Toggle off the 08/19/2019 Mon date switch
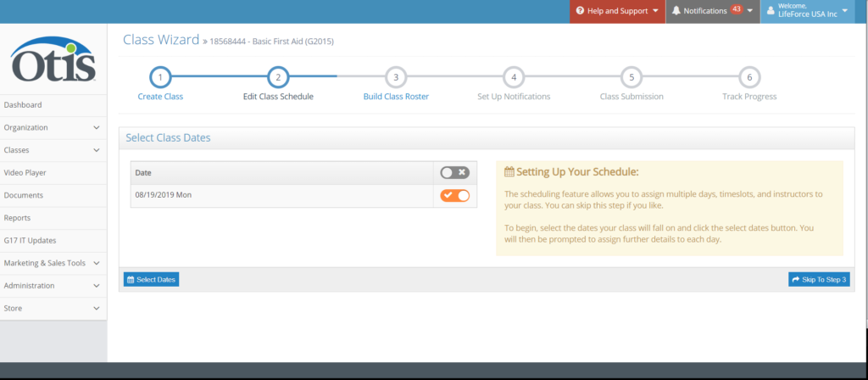Viewport: 868px width, 380px height. click(454, 196)
